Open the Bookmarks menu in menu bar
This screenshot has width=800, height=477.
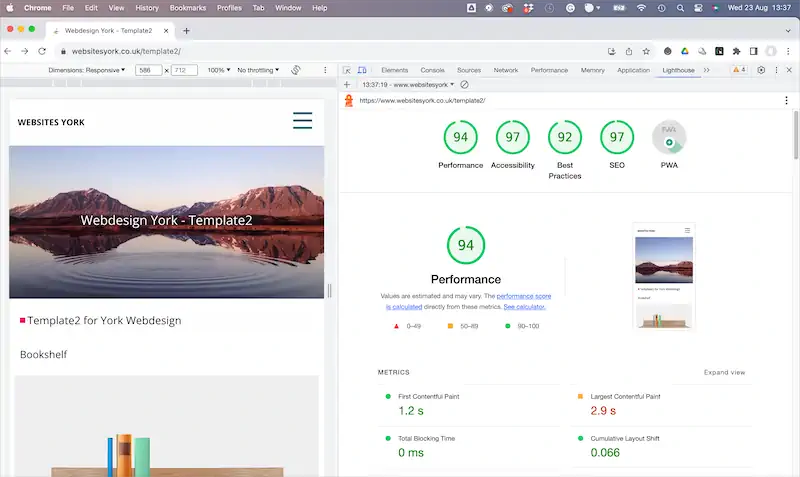coord(188,8)
